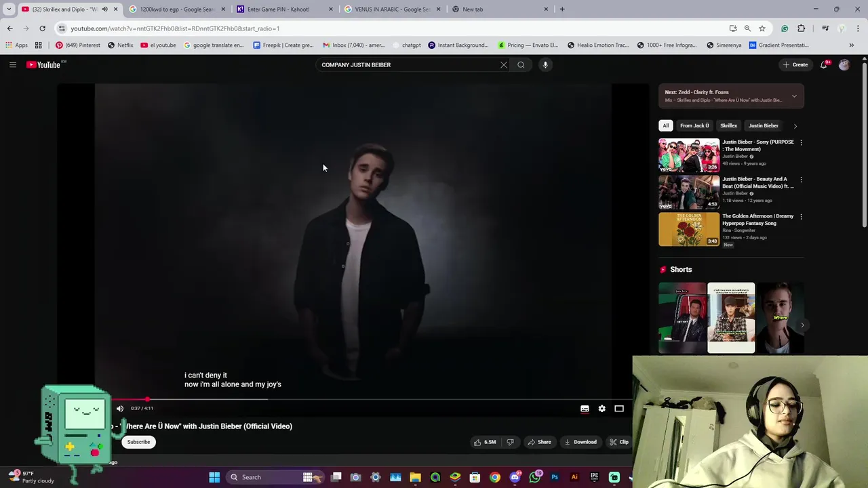This screenshot has height=488, width=868.
Task: Subscribe to the channel
Action: tap(138, 442)
